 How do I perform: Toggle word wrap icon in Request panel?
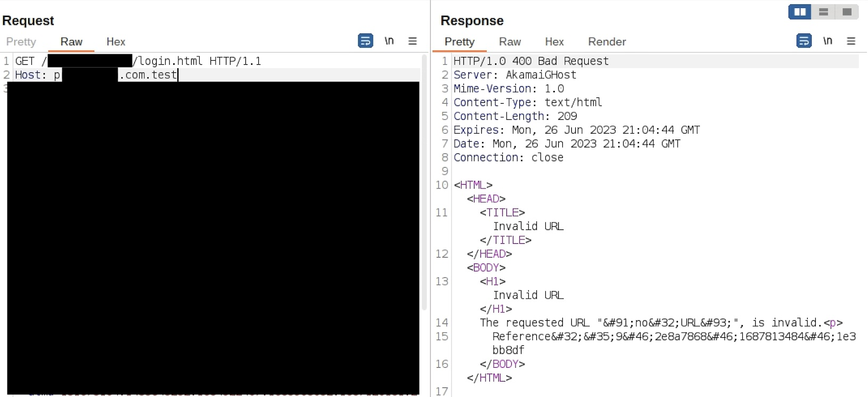tap(365, 41)
